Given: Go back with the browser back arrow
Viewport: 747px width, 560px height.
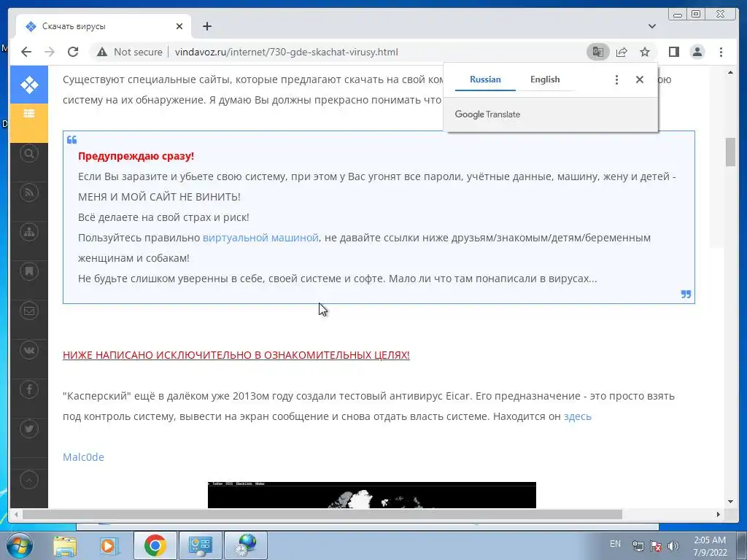Looking at the screenshot, I should click(26, 52).
